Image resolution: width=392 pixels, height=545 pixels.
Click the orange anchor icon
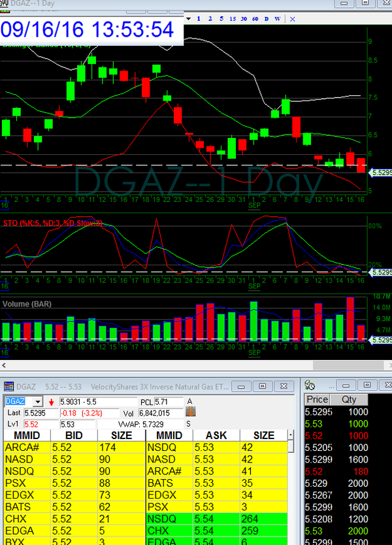pyautogui.click(x=191, y=412)
